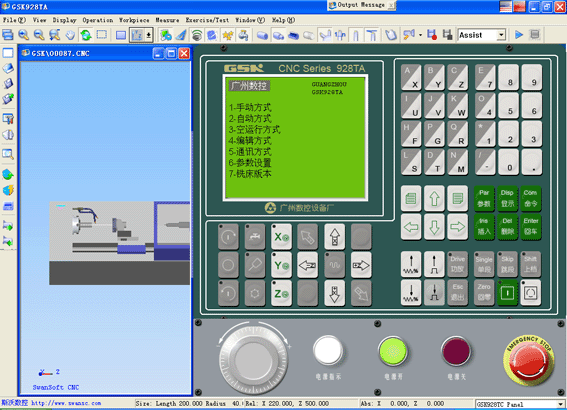This screenshot has height=410, width=567.
Task: Click the first blue cylinder workpiece icon
Action: [x=262, y=35]
